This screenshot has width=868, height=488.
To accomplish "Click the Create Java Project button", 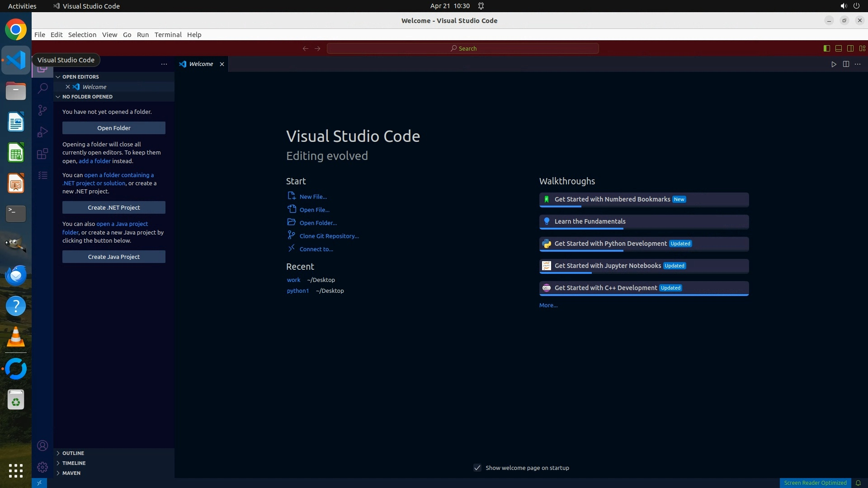I will coord(114,257).
